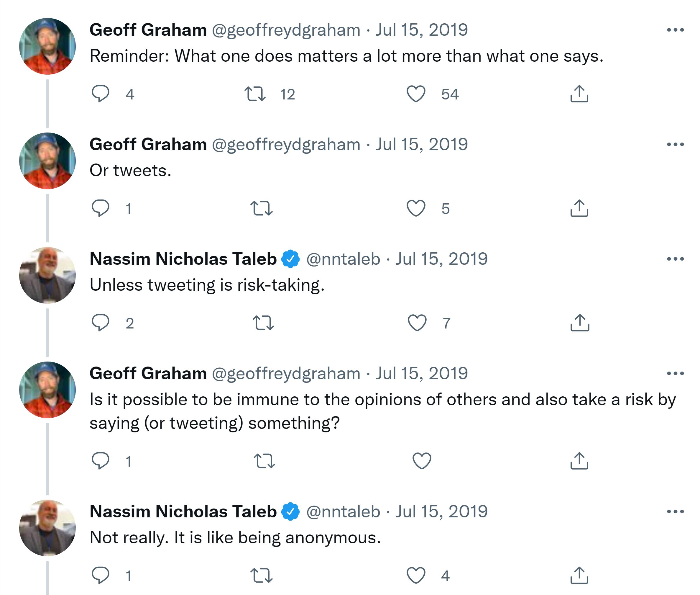Viewport: 700px width, 595px height.
Task: Reply to the 'Or tweets.' tweet
Action: tap(101, 208)
